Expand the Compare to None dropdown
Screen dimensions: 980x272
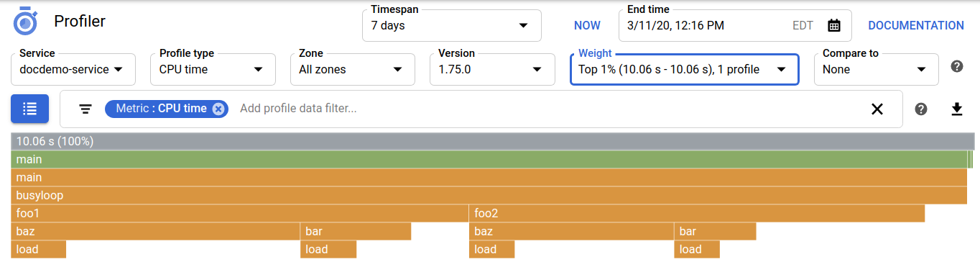876,70
